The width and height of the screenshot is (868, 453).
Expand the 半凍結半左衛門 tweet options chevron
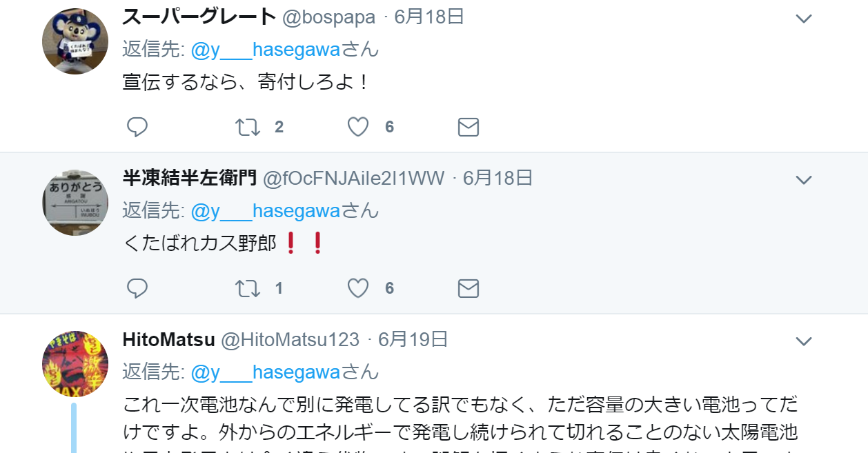pyautogui.click(x=804, y=180)
